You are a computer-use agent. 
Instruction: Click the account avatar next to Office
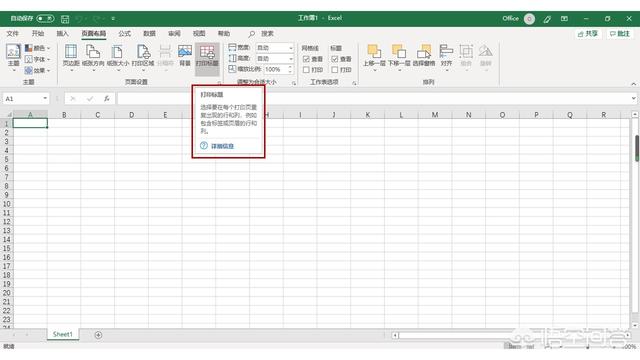(529, 19)
